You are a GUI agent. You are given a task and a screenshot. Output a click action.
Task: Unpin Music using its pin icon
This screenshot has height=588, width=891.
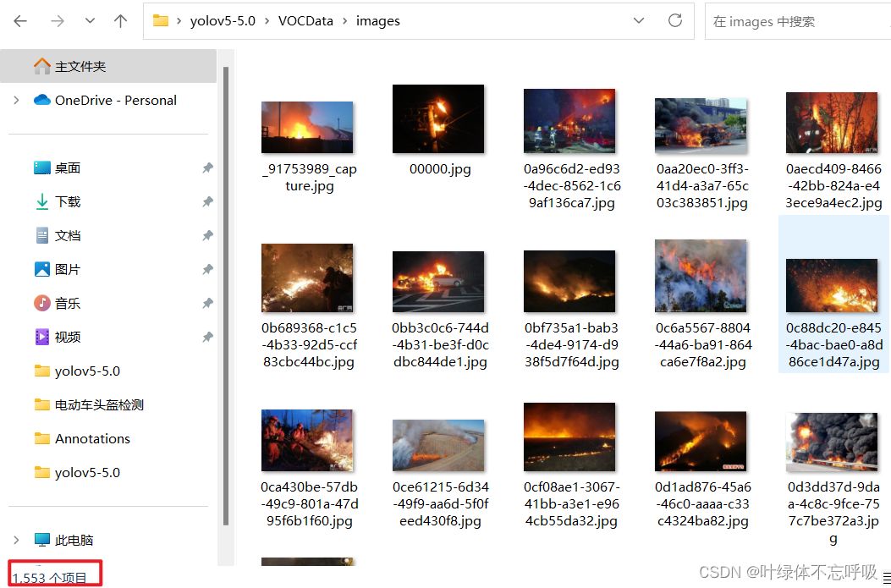pos(207,304)
